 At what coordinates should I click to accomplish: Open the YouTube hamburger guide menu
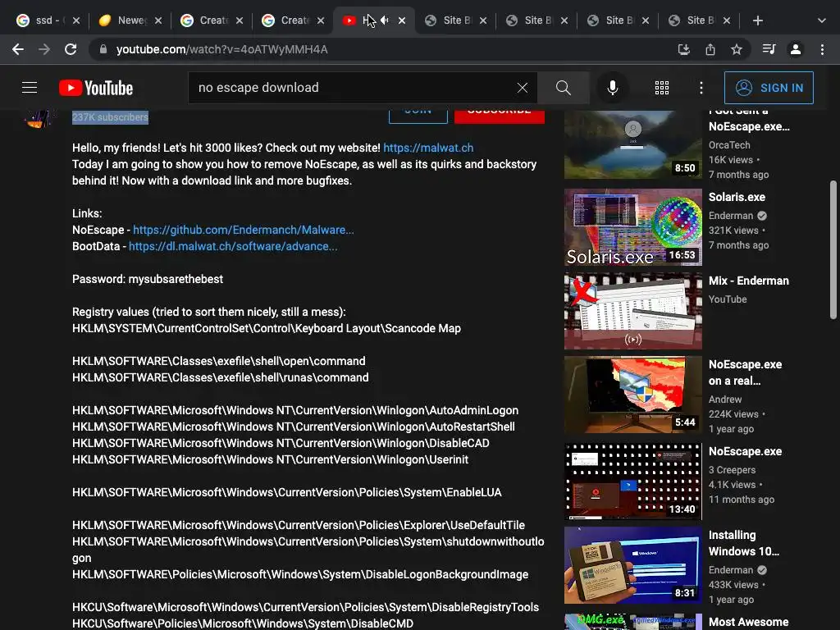pos(30,87)
